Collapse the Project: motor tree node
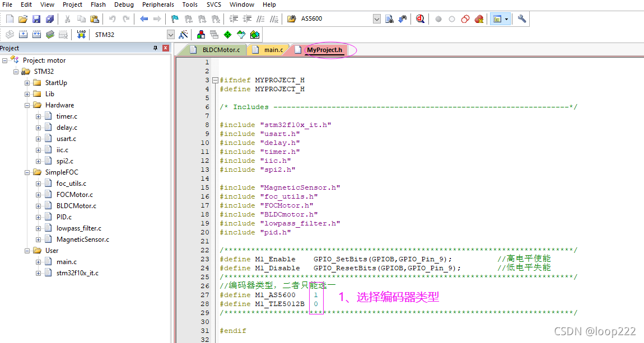644x343 pixels. (x=4, y=60)
